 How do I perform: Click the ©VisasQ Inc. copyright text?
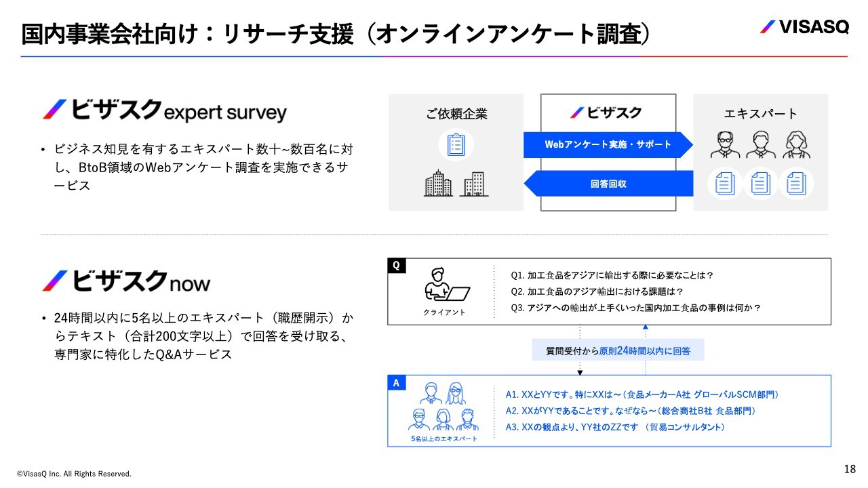74,474
